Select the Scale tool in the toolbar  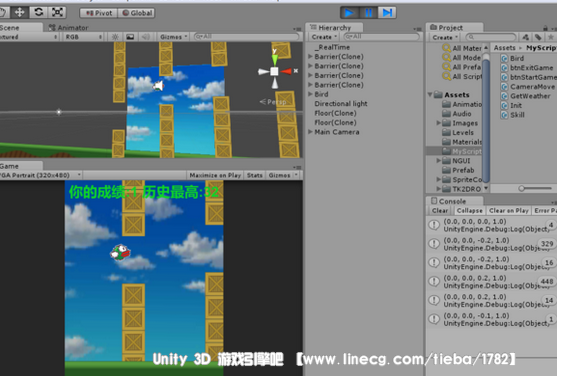click(x=57, y=13)
